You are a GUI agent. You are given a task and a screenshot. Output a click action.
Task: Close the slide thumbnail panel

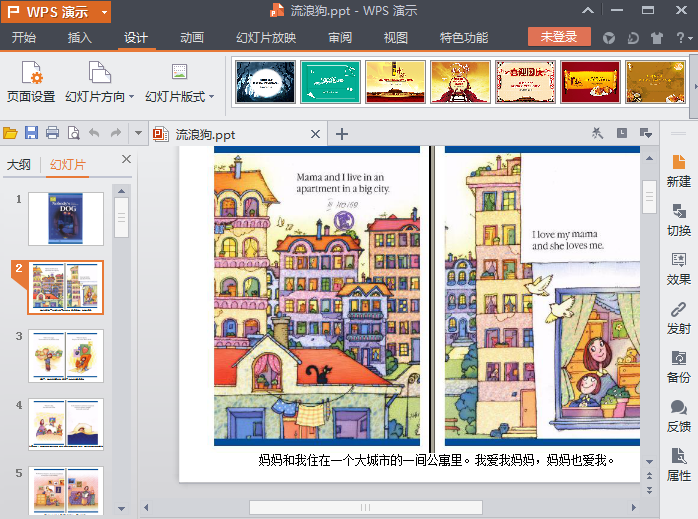click(126, 159)
